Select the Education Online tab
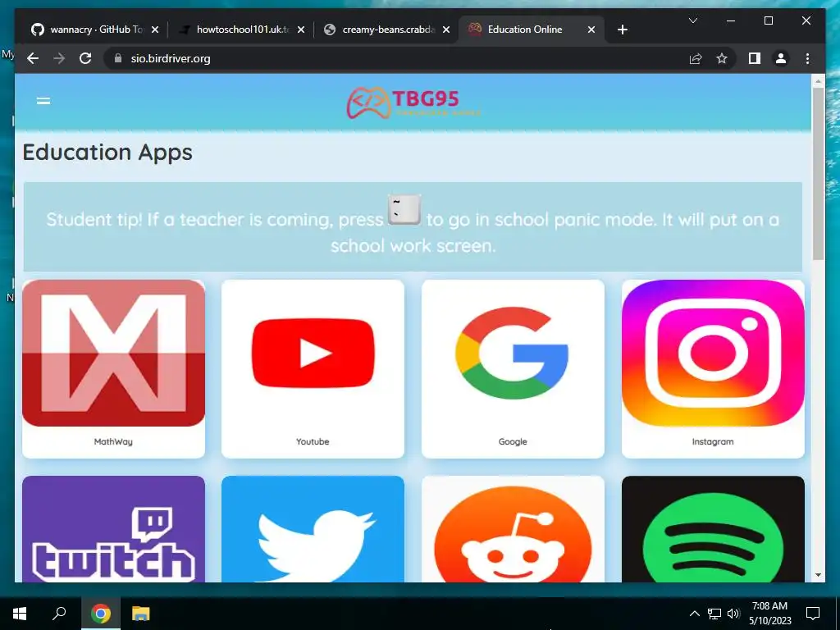 pyautogui.click(x=532, y=30)
